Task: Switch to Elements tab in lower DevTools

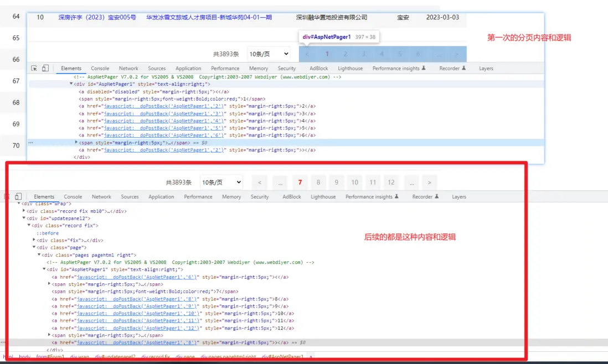Action: pos(44,197)
